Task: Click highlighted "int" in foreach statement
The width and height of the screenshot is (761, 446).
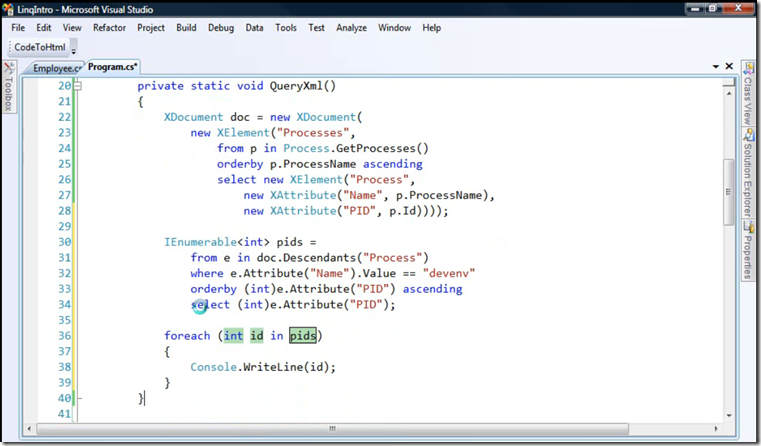Action: coord(233,336)
